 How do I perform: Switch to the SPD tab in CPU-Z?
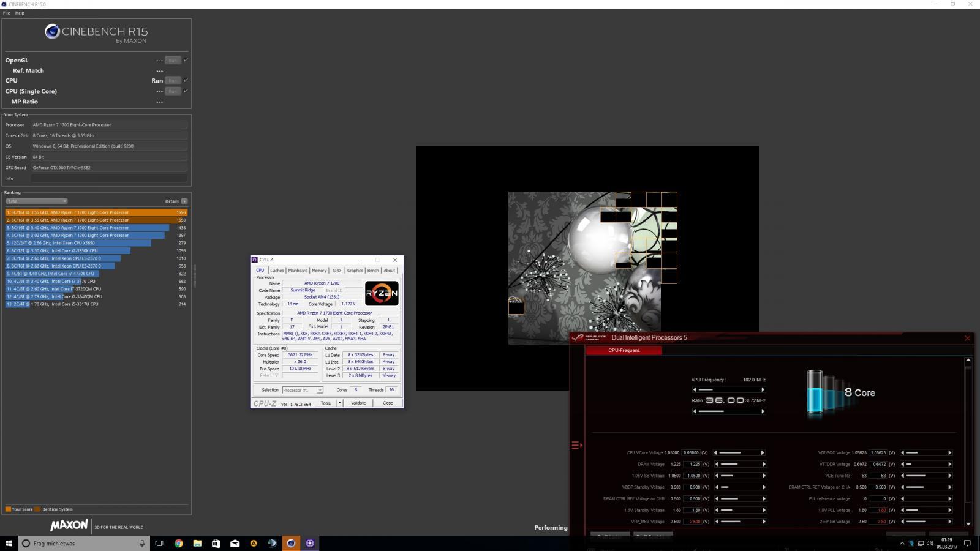(336, 270)
